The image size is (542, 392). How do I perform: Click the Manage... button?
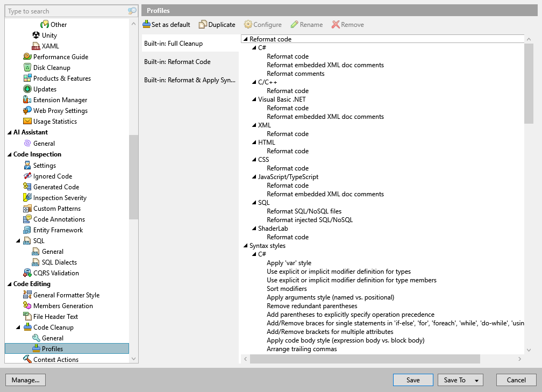point(25,380)
